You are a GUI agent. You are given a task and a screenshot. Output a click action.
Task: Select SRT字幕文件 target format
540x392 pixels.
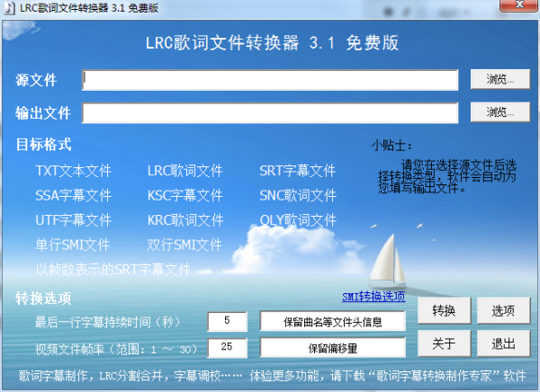[298, 171]
